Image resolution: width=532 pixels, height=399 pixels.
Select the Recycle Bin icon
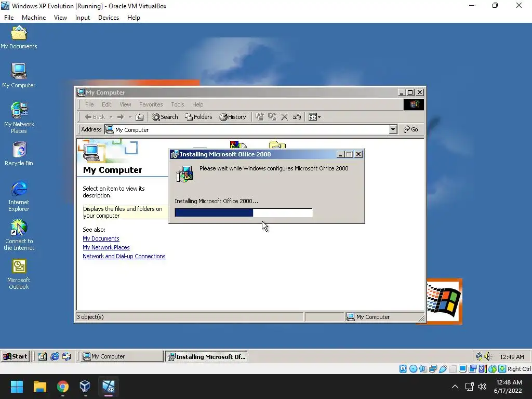pos(19,154)
